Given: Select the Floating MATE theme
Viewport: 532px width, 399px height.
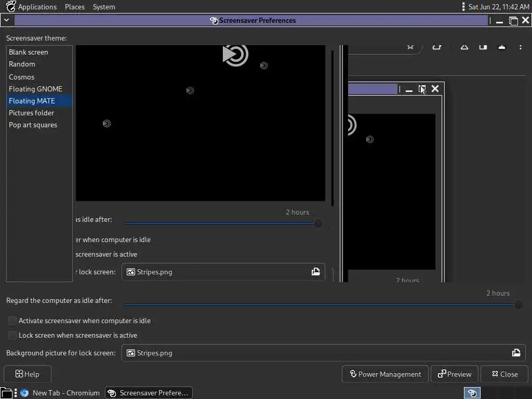Looking at the screenshot, I should 39,101.
